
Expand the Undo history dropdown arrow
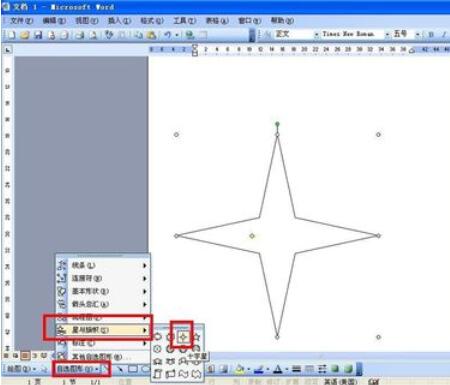coord(177,35)
